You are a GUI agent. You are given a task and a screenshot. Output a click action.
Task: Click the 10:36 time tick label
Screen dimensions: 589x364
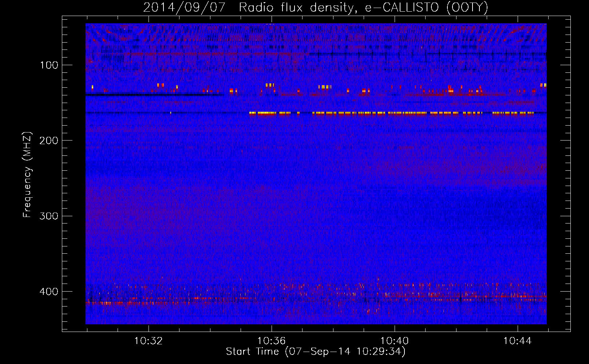pos(272,341)
